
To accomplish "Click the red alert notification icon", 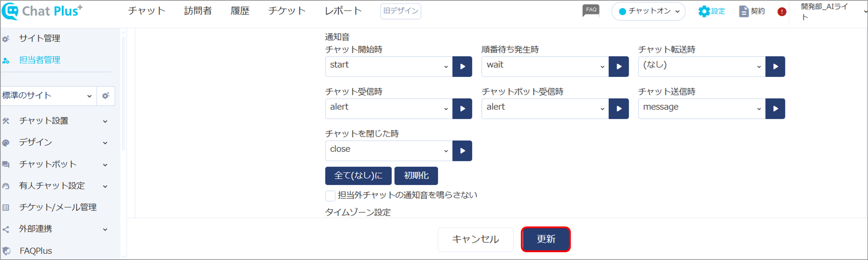I will click(x=782, y=11).
